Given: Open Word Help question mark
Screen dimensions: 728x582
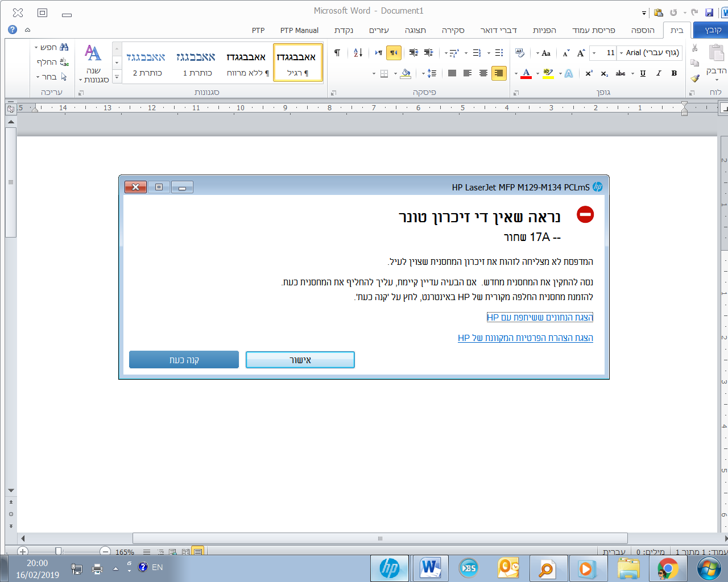Looking at the screenshot, I should coord(13,30).
